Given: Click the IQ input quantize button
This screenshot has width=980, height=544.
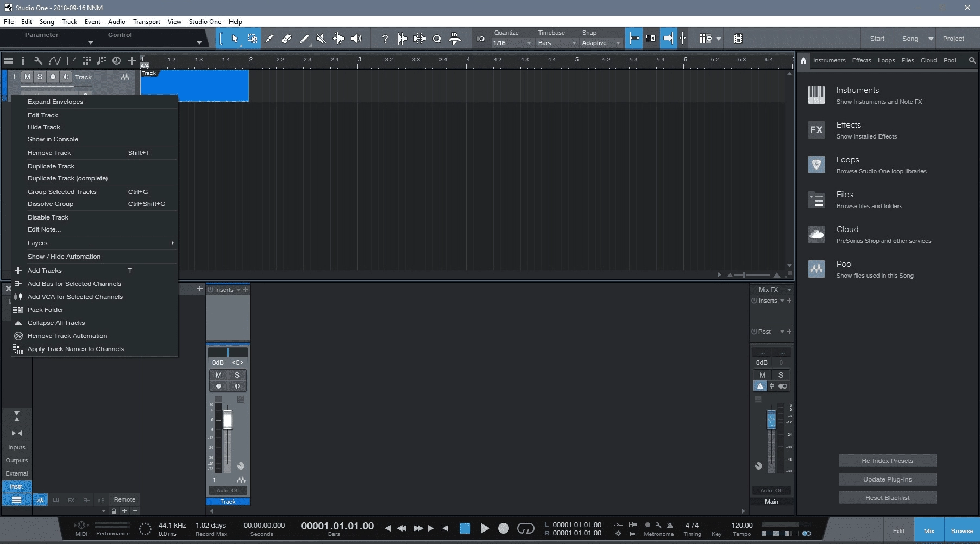Looking at the screenshot, I should pos(481,39).
